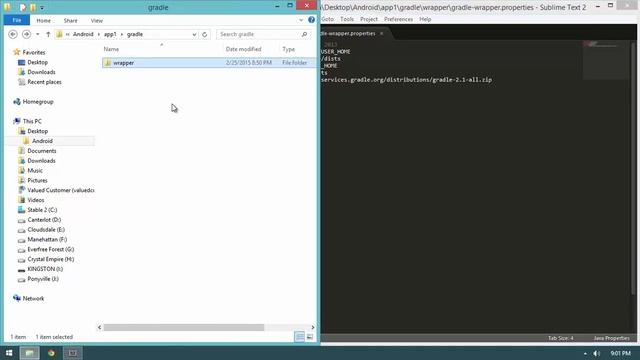The width and height of the screenshot is (640, 360).
Task: Change Java Properties syntax in status bar
Action: 611,338
